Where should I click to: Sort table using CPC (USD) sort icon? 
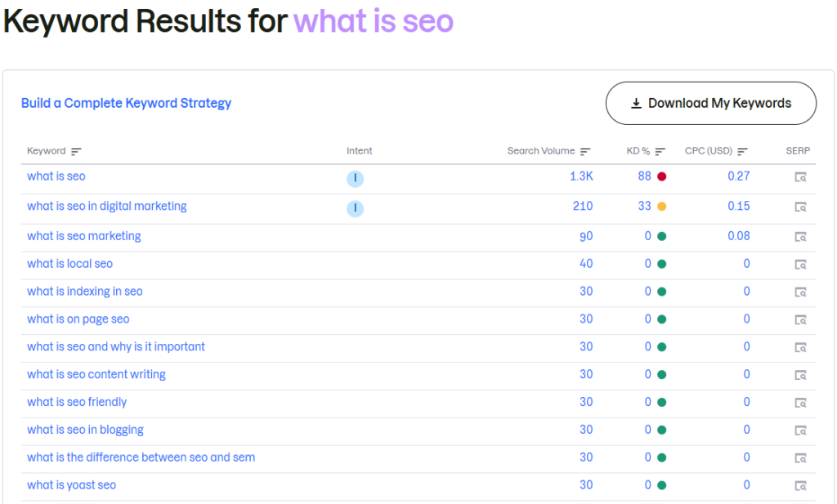coord(742,151)
